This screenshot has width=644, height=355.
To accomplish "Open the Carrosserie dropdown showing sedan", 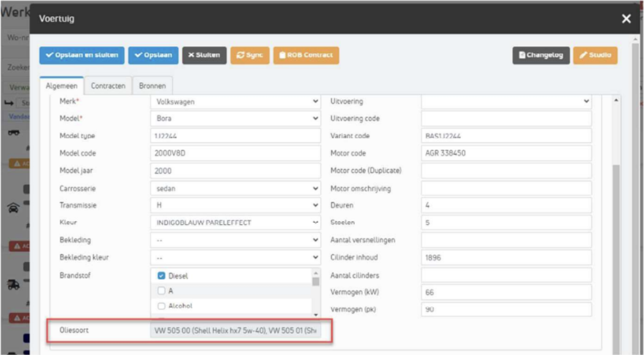I will [x=235, y=189].
